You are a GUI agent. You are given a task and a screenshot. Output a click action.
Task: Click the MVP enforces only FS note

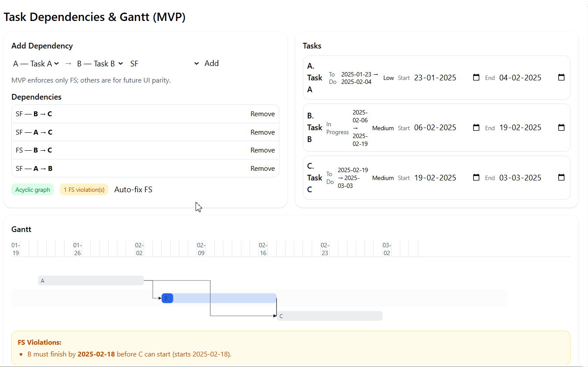[91, 80]
